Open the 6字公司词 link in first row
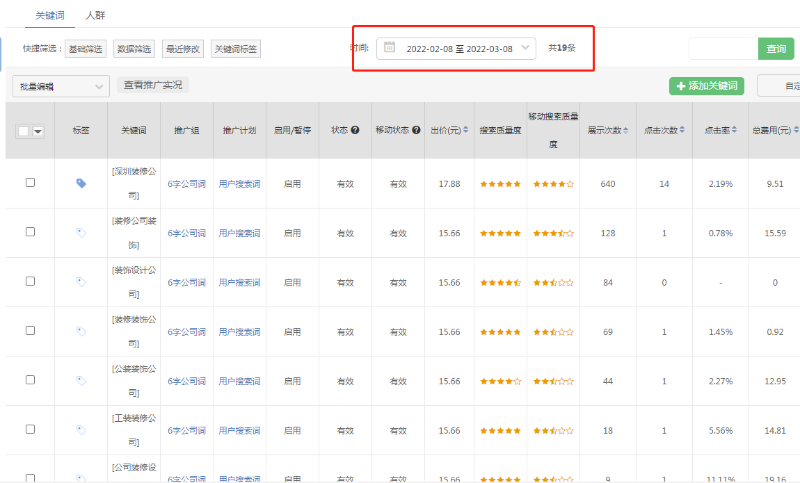800x483 pixels. [186, 184]
